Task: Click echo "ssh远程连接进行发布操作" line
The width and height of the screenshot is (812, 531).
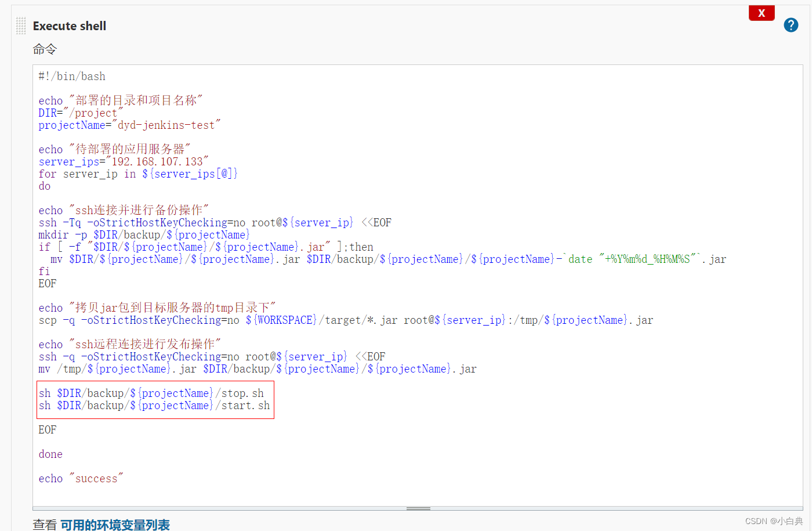Action: tap(130, 345)
